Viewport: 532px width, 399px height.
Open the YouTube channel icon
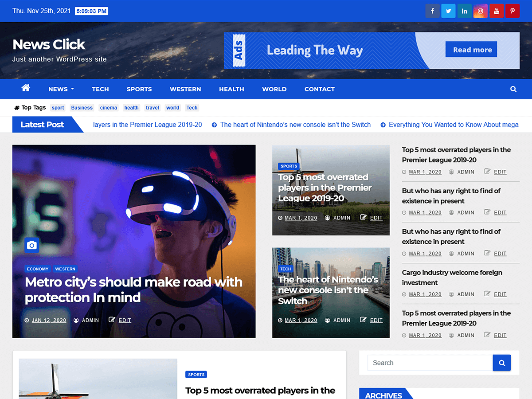(496, 11)
